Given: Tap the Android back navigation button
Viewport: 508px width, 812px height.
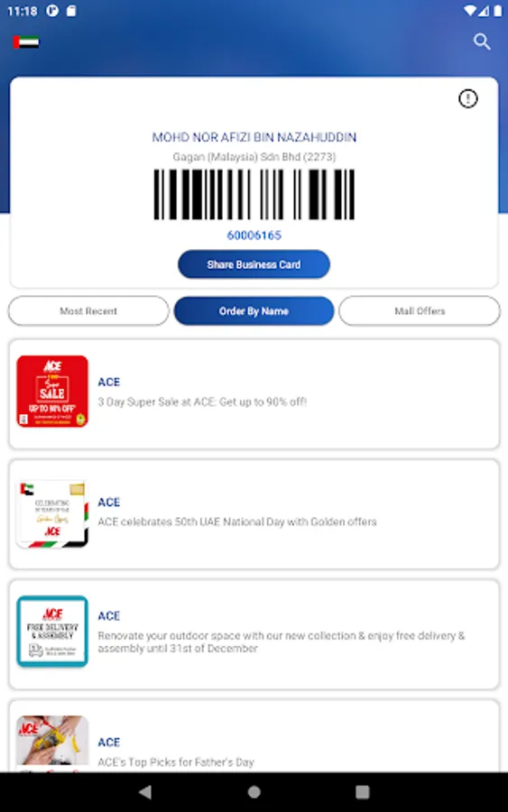Looking at the screenshot, I should pyautogui.click(x=145, y=791).
